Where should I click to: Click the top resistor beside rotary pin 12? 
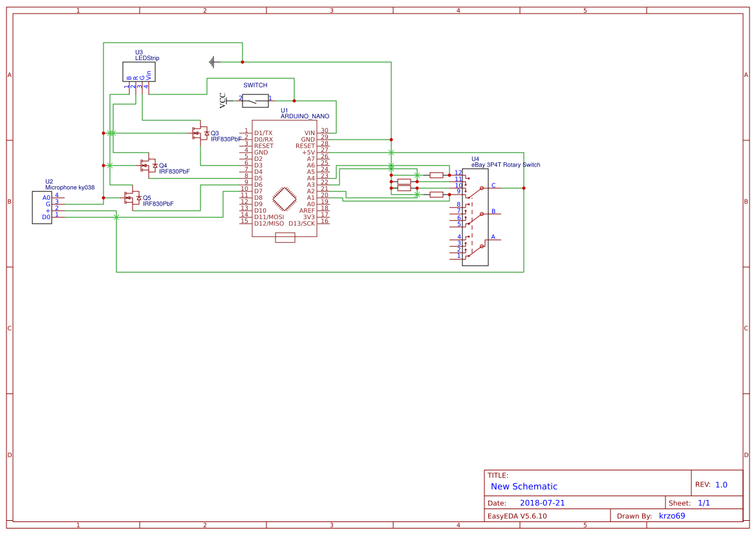[x=437, y=174]
